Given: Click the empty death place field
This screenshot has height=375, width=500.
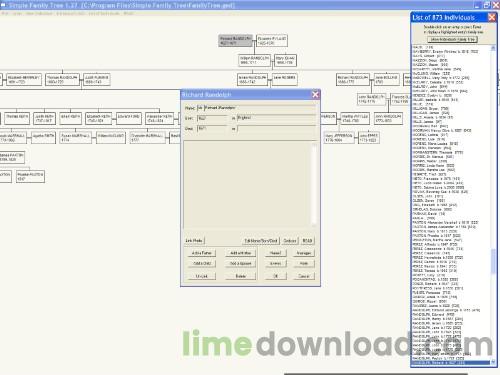Looking at the screenshot, I should click(276, 128).
